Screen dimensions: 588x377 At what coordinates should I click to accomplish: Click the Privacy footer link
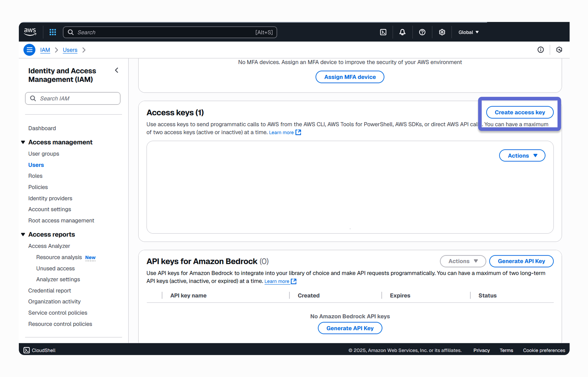pyautogui.click(x=481, y=350)
